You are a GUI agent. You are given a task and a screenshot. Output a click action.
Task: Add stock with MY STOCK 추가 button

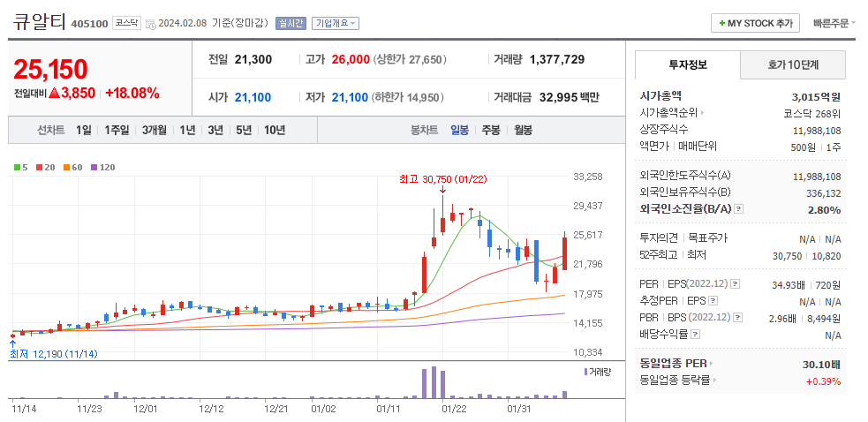click(755, 23)
